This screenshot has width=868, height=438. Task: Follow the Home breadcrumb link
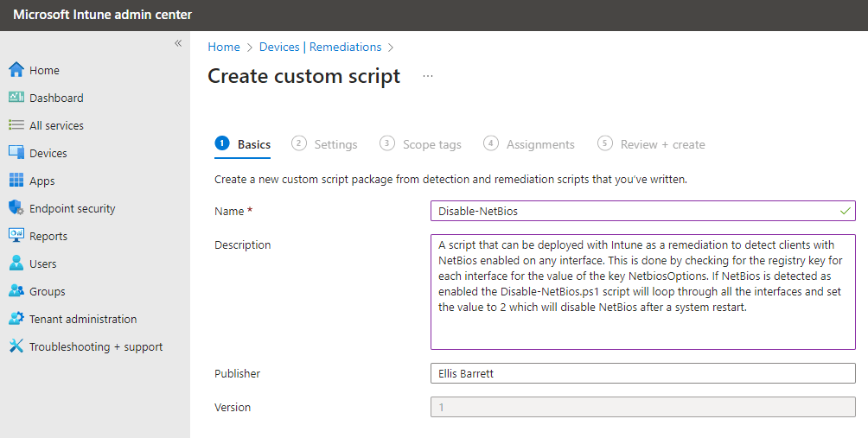point(224,47)
